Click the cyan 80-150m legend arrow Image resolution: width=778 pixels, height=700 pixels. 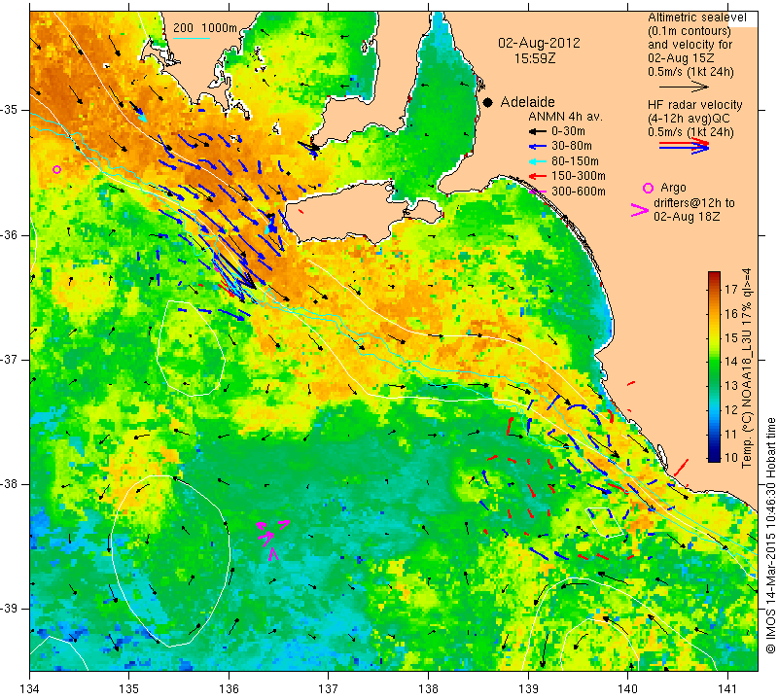[536, 161]
